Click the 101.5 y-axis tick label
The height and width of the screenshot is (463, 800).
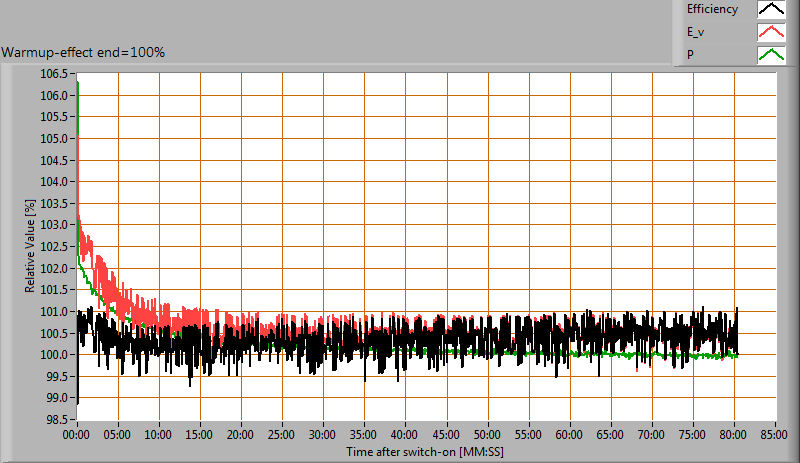coord(54,290)
